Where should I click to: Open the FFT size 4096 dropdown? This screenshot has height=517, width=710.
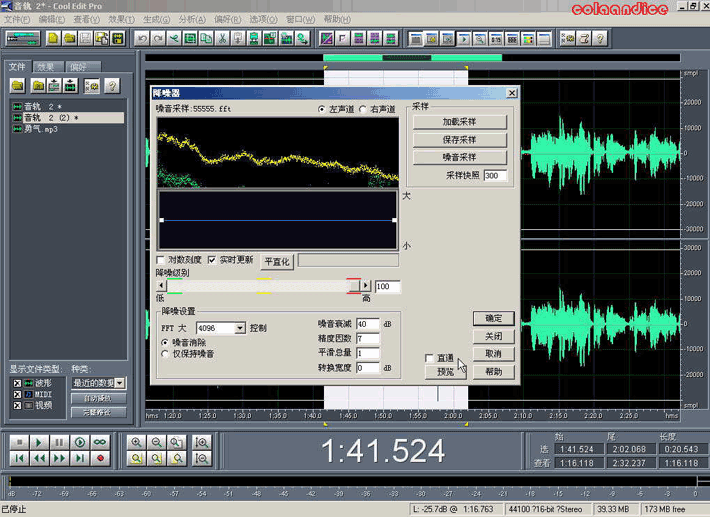pyautogui.click(x=240, y=328)
